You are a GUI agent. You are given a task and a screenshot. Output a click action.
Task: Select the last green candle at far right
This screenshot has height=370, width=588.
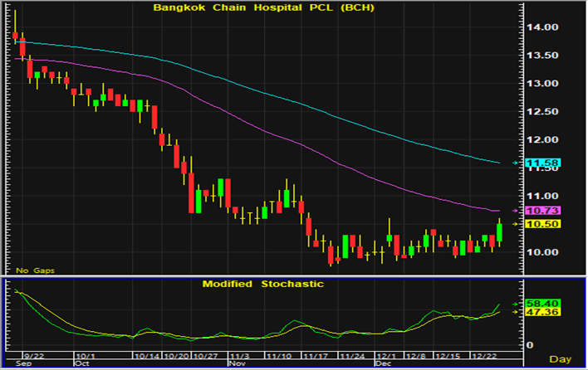(x=500, y=231)
